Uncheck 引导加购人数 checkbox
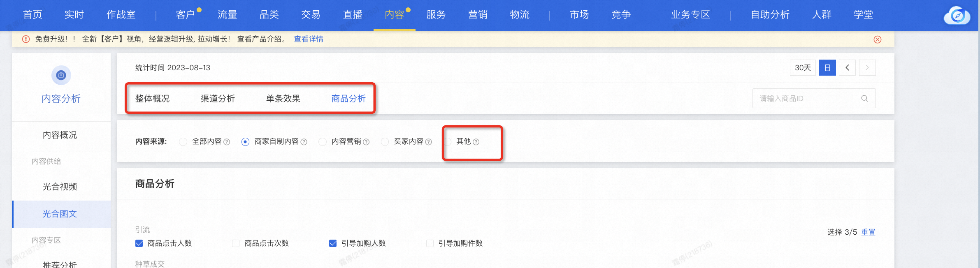This screenshot has width=980, height=268. pos(333,243)
